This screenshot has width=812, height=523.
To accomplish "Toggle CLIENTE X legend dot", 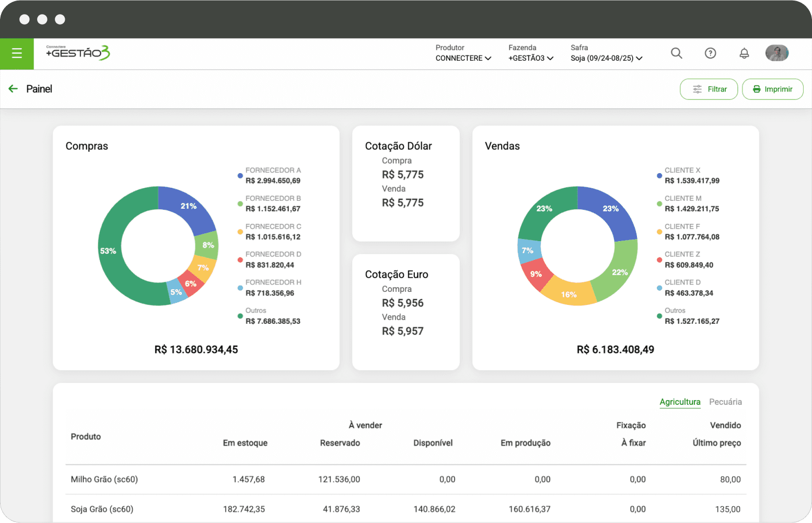I will click(659, 176).
